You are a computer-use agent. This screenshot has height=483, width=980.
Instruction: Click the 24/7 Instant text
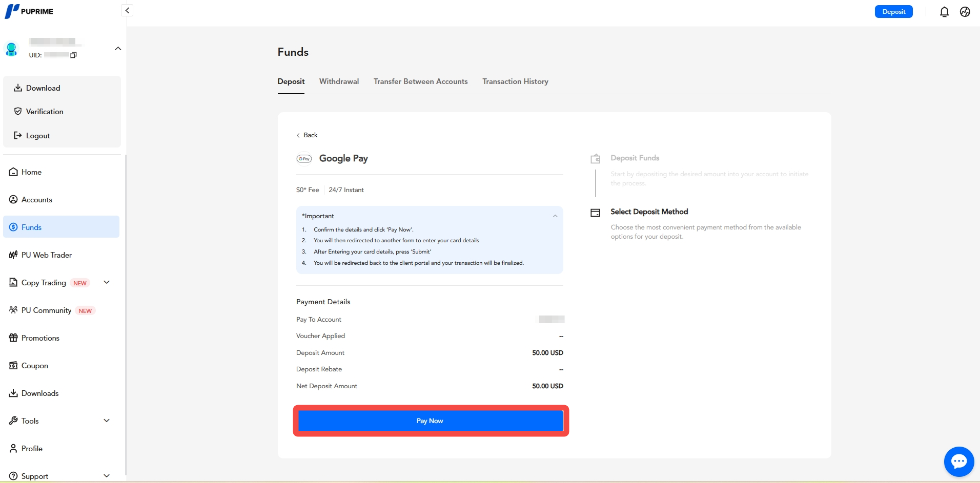click(x=346, y=190)
